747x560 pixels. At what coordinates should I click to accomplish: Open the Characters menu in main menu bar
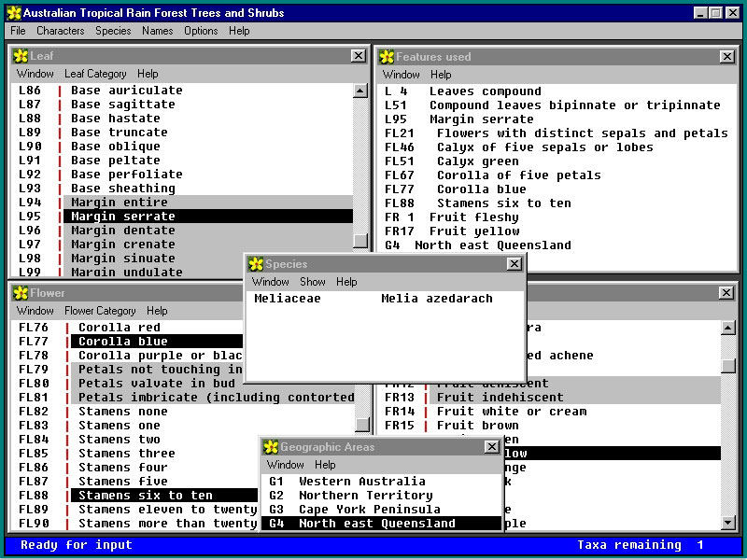coord(60,31)
